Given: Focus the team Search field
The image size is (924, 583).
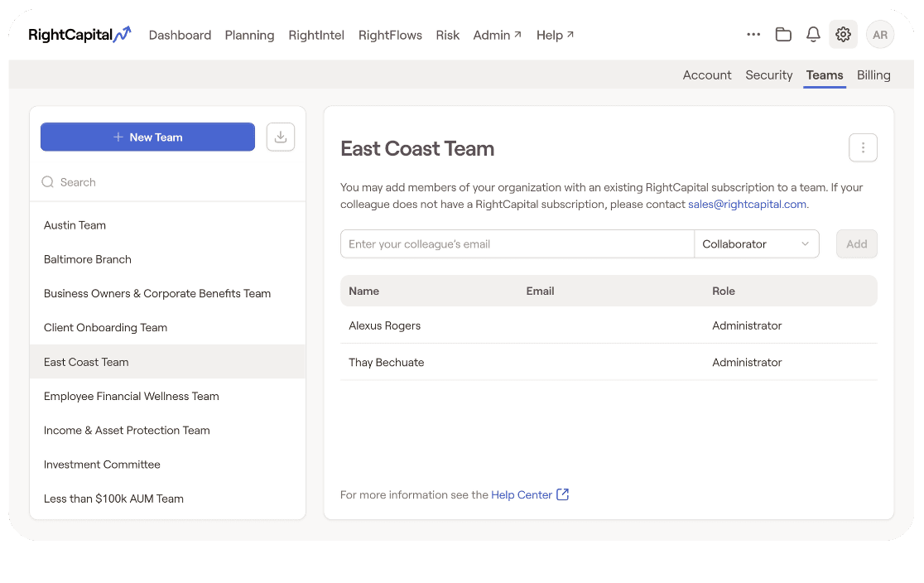Looking at the screenshot, I should click(x=167, y=182).
